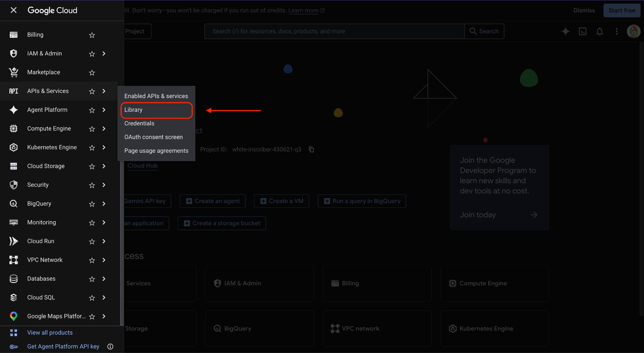Open the three-dot more options menu
Viewport: 644px width, 353px height.
617,31
